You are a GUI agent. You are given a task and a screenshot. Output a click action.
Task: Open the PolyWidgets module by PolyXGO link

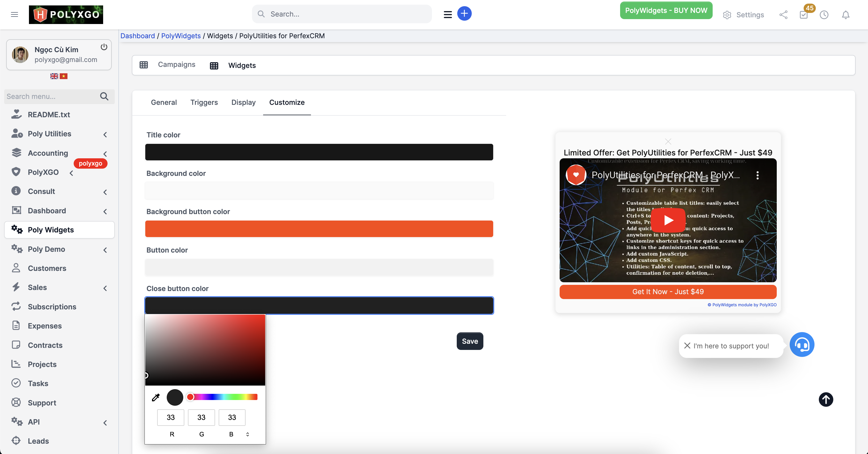click(742, 305)
